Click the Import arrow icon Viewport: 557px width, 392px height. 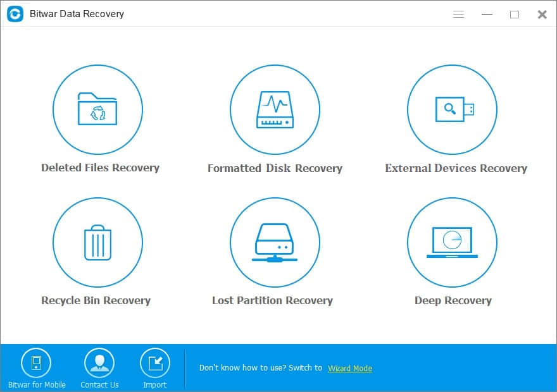[x=155, y=363]
